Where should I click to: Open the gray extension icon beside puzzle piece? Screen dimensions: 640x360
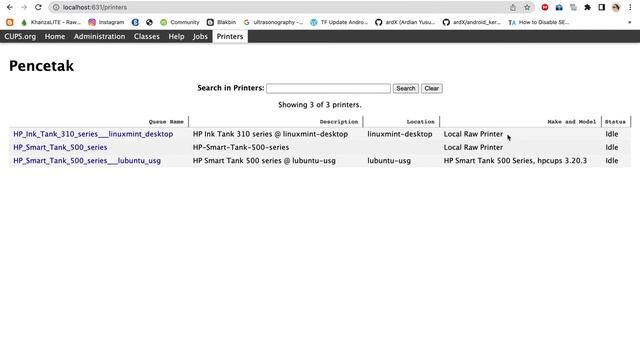[x=573, y=7]
